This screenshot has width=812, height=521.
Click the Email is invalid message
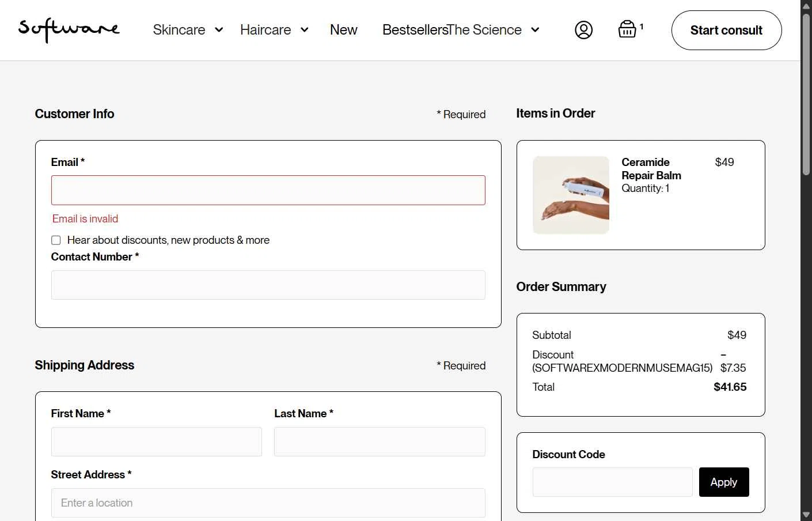(x=85, y=219)
